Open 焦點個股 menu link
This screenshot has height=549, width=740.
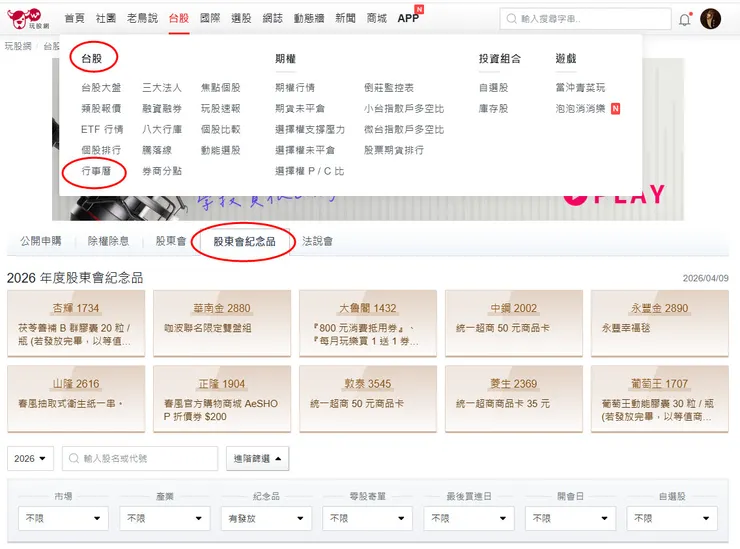click(x=220, y=88)
